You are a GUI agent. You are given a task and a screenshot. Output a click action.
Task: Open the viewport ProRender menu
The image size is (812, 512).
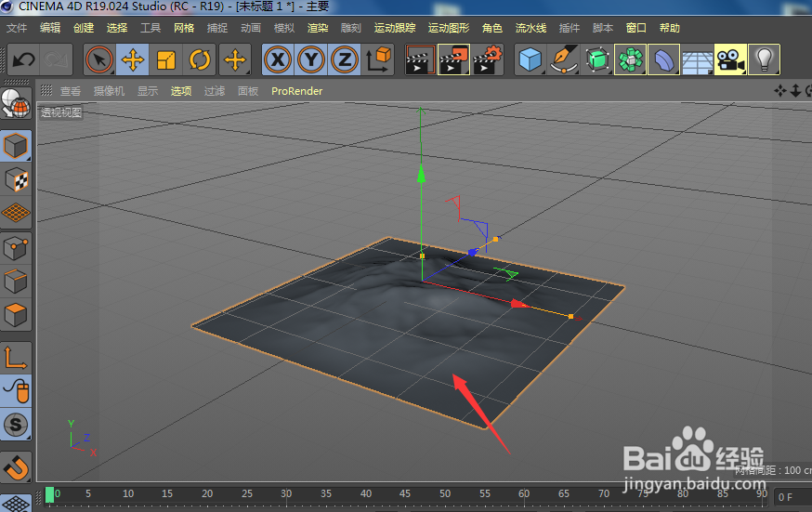pyautogui.click(x=296, y=91)
